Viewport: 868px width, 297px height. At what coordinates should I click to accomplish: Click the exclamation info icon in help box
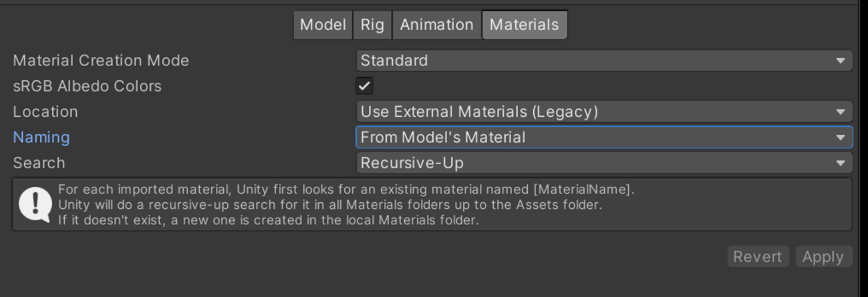pyautogui.click(x=35, y=204)
